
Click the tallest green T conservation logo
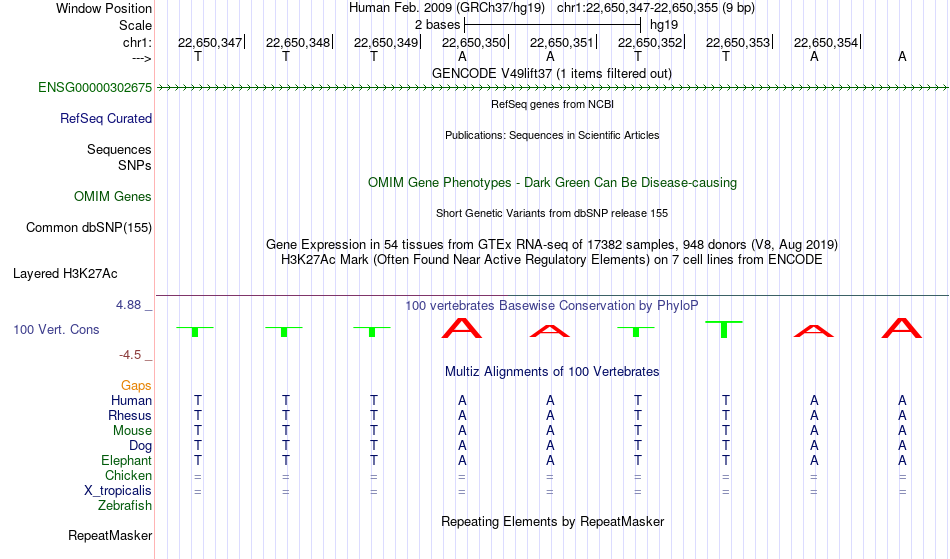[x=723, y=329]
